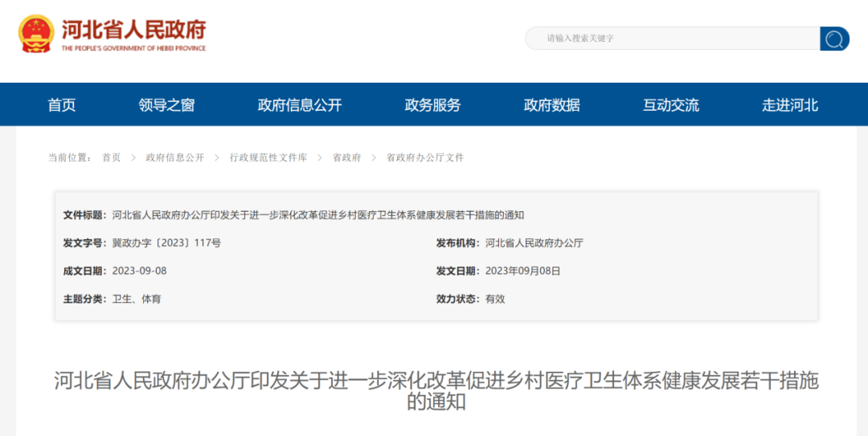Select the 效力状态 value 有效

click(x=495, y=299)
